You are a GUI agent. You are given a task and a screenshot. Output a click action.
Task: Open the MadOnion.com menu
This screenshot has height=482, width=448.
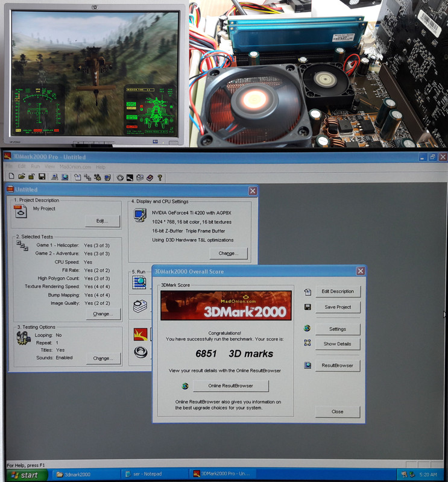pyautogui.click(x=75, y=167)
